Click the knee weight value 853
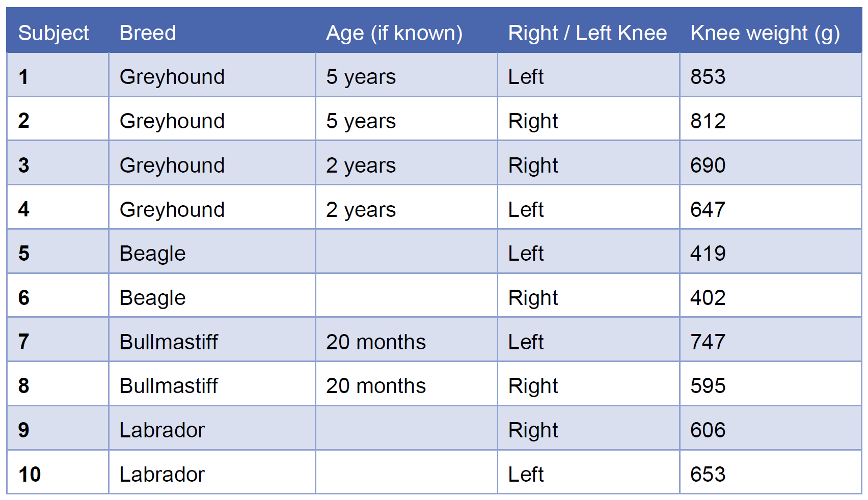This screenshot has height=500, width=868. tap(708, 77)
